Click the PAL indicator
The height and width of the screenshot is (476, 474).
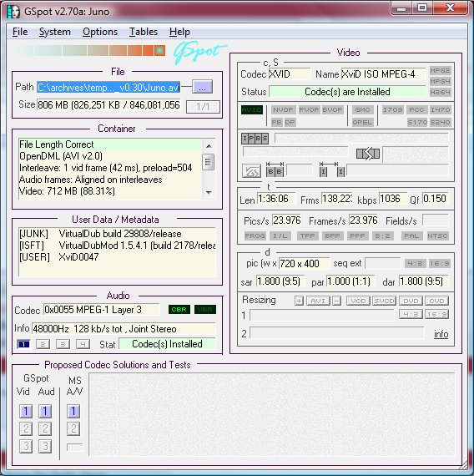(411, 235)
